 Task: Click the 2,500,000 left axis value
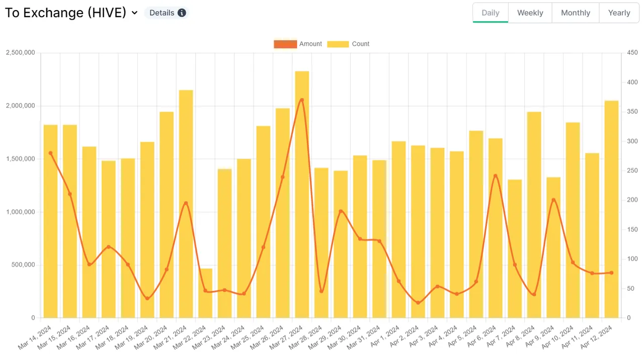pos(20,53)
